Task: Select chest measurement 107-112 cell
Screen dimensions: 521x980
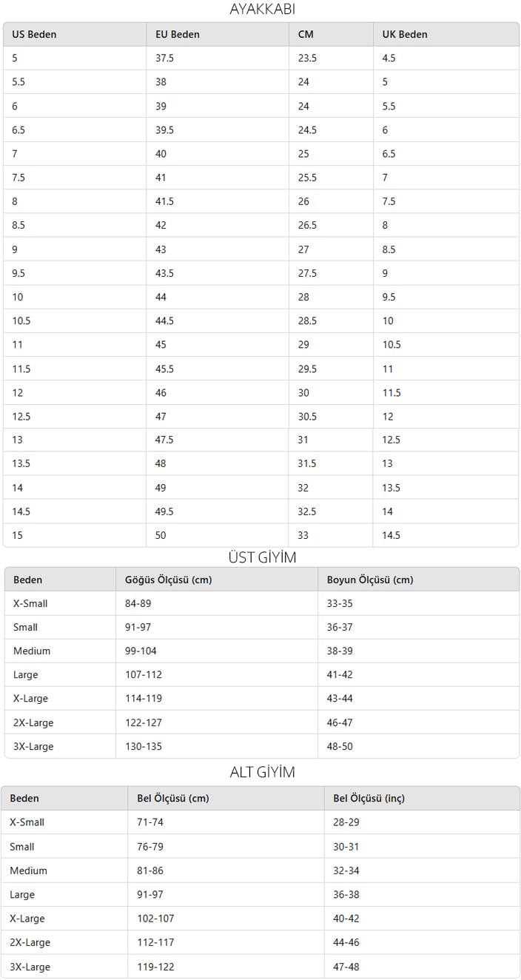Action: click(x=217, y=674)
